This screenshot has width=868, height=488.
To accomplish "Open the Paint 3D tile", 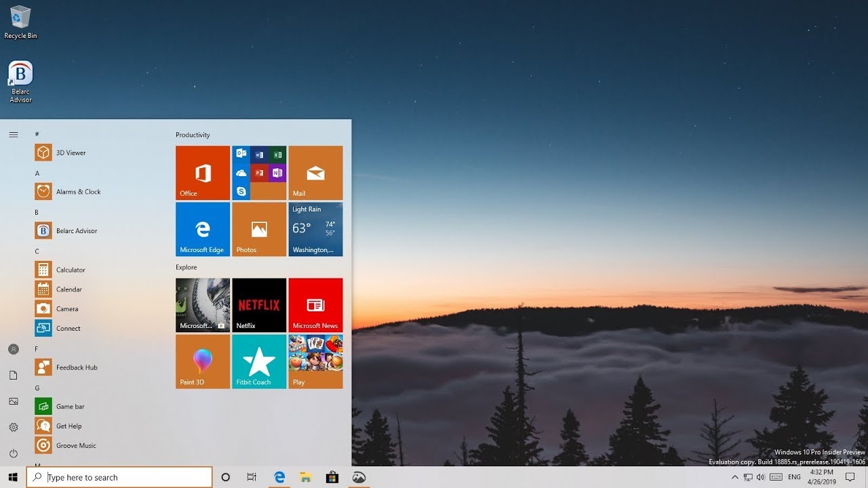I will (203, 361).
